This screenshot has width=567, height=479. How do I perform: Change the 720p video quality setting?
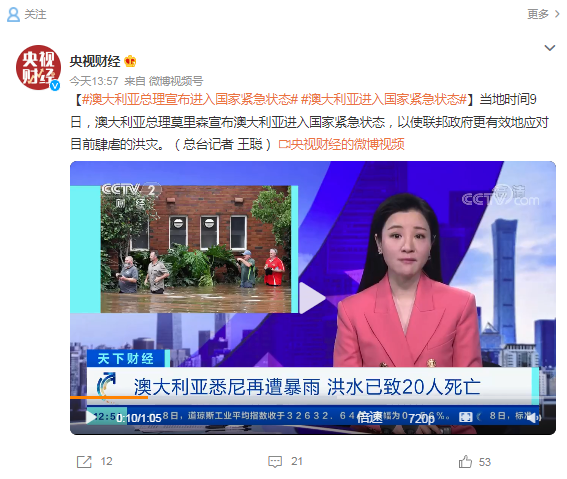coord(421,418)
